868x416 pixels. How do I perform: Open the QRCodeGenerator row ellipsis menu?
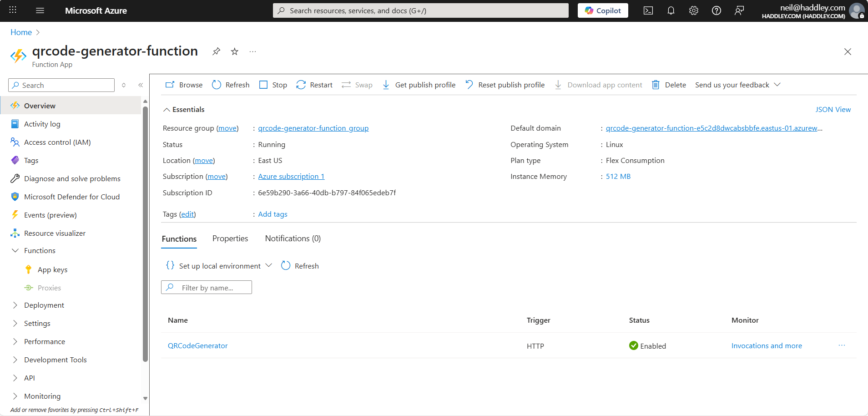[842, 345]
